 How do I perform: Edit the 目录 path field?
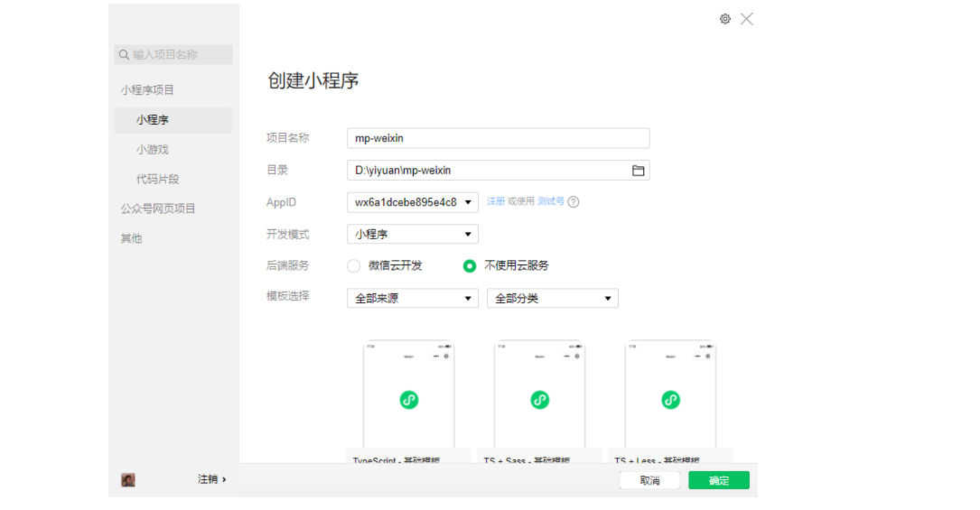[498, 171]
